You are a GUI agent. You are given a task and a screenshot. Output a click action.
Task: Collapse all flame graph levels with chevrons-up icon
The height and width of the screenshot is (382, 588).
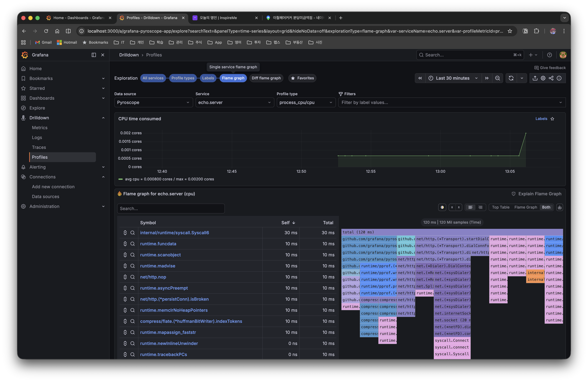(459, 207)
